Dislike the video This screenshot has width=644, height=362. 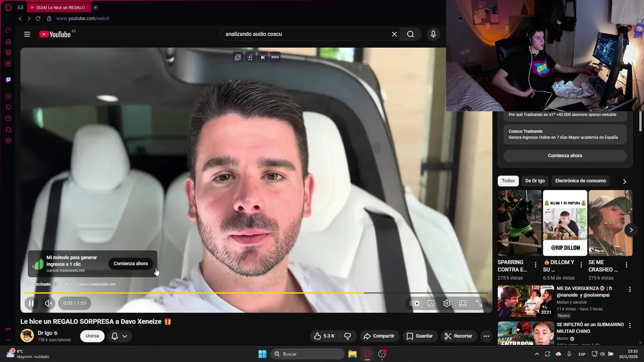(x=348, y=336)
